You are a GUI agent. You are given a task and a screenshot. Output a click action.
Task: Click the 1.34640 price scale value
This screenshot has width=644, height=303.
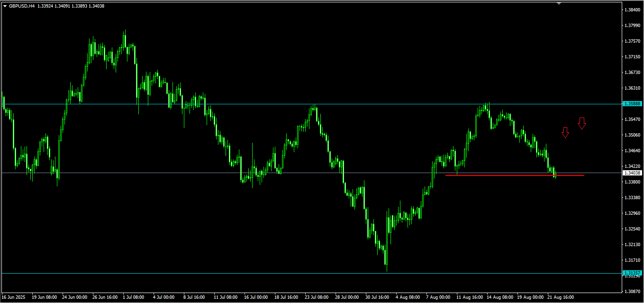click(632, 151)
